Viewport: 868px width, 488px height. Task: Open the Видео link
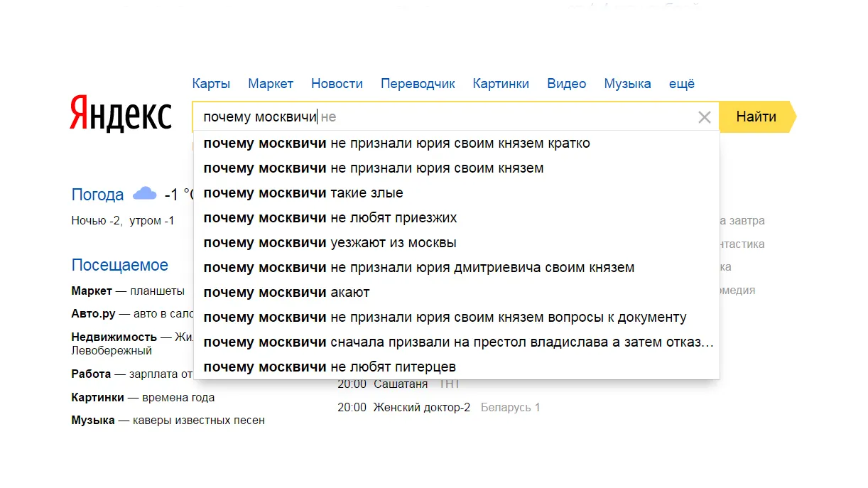(x=566, y=84)
